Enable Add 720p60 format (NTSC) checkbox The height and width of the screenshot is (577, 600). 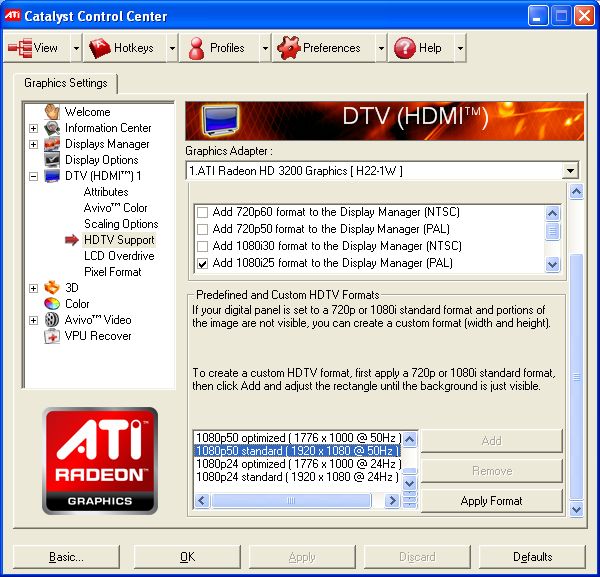coord(203,213)
